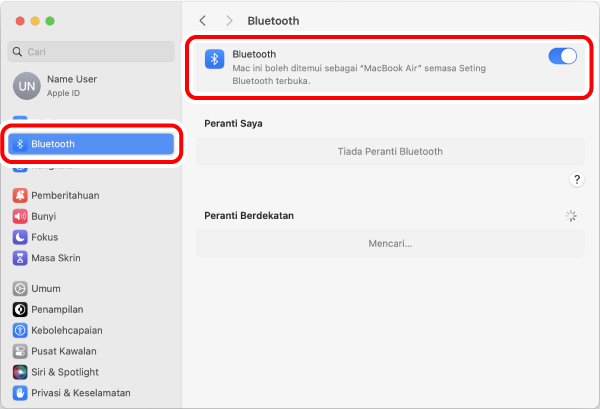Open Umum gear icon
This screenshot has height=409, width=600.
pos(20,288)
